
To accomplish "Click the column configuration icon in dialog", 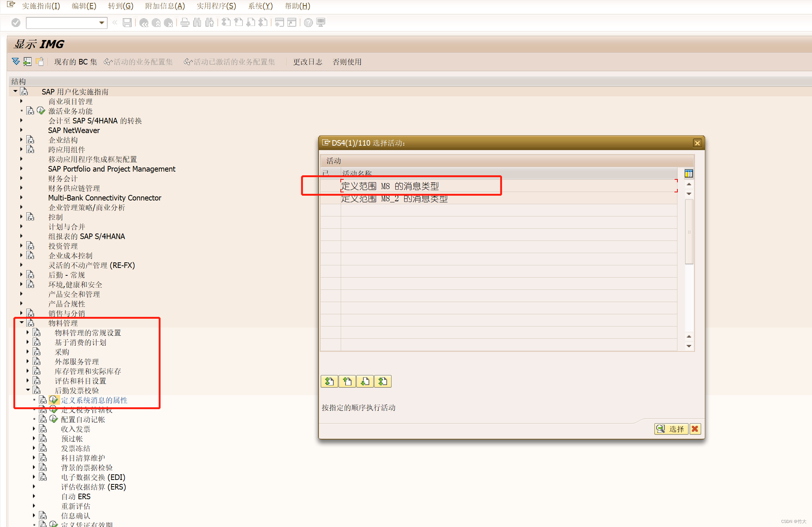I will 689,173.
